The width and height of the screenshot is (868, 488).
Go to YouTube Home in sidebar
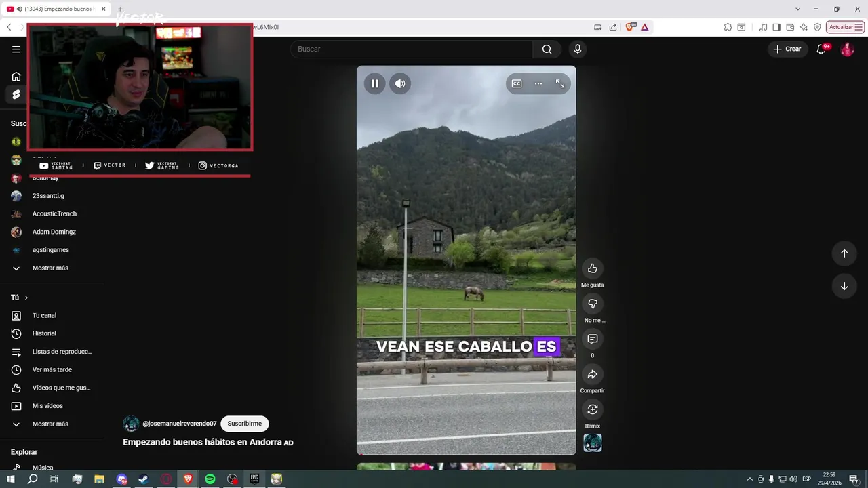[16, 76]
